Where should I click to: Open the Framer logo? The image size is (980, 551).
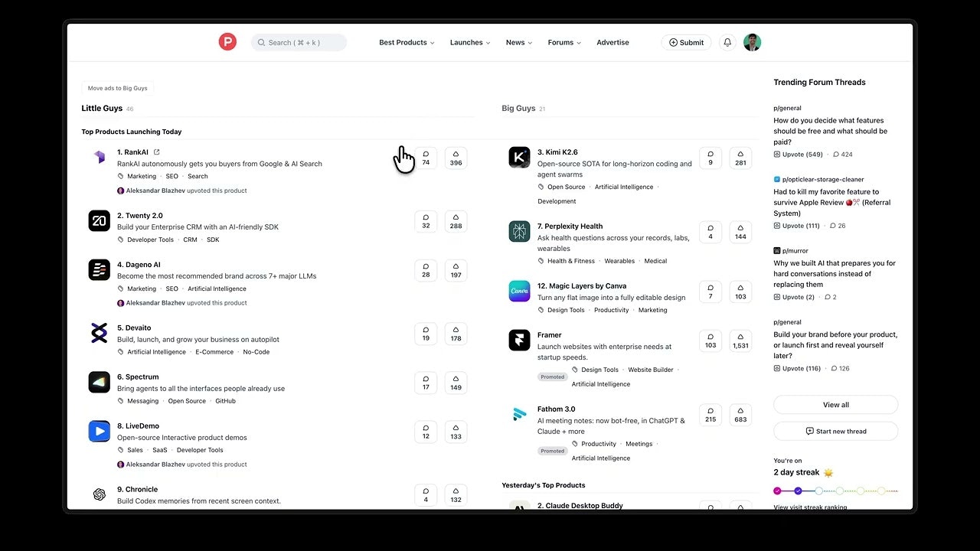tap(519, 340)
